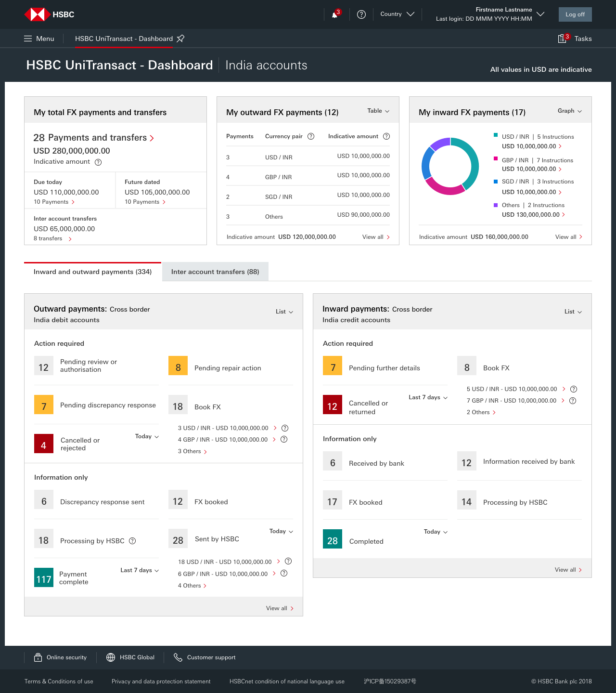
Task: Expand the user profile chevron
Action: [540, 14]
